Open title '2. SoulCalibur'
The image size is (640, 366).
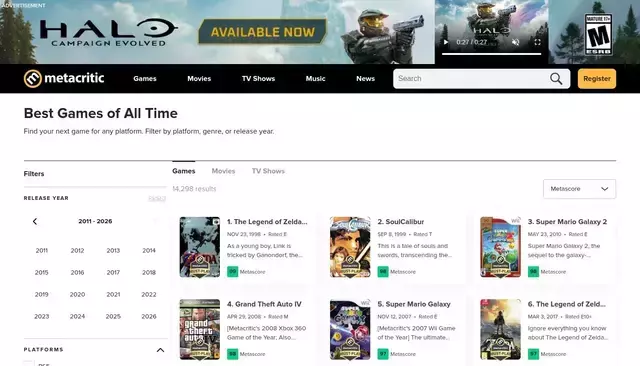pos(401,222)
